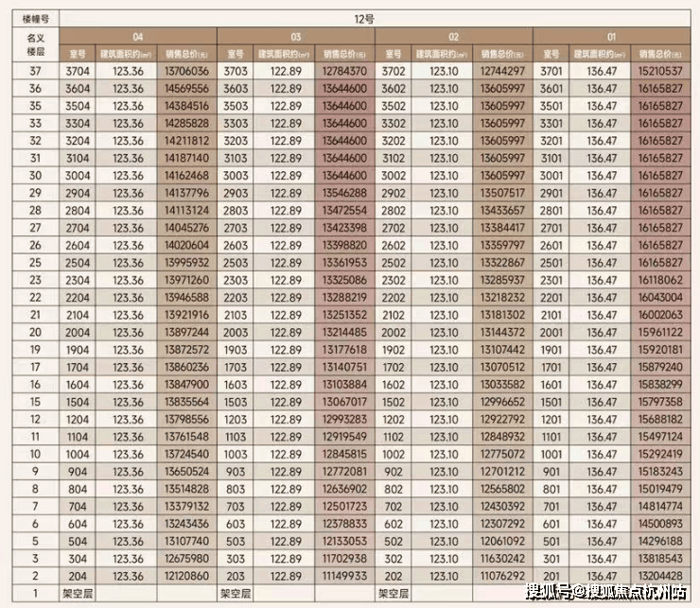
Task: Click the total price 15210537
Action: pos(660,71)
